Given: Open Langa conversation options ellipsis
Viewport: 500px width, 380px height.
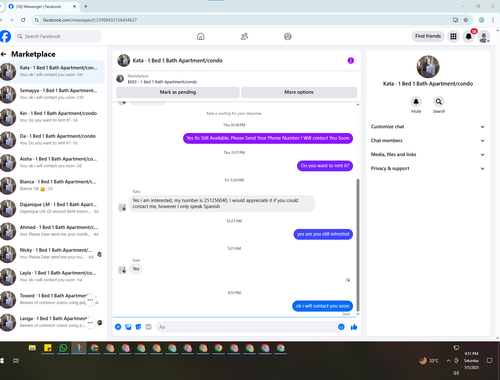Looking at the screenshot, I should tap(90, 322).
